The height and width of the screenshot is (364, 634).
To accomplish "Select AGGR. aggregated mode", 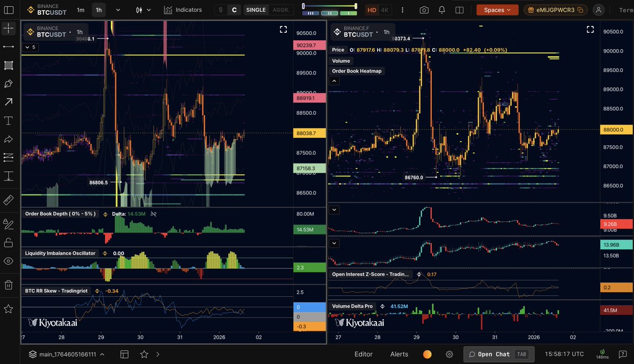I will click(281, 10).
